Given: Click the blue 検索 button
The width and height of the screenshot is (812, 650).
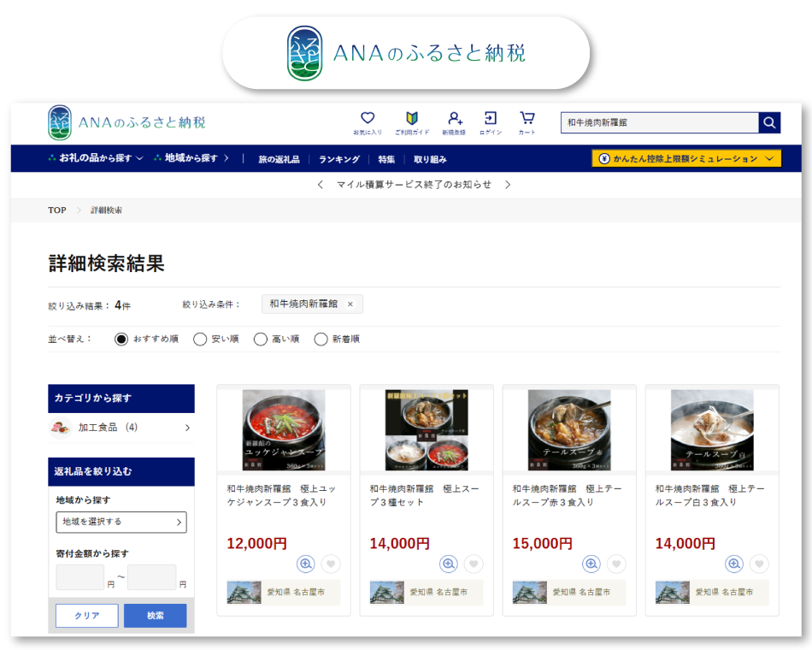Looking at the screenshot, I should [x=156, y=615].
